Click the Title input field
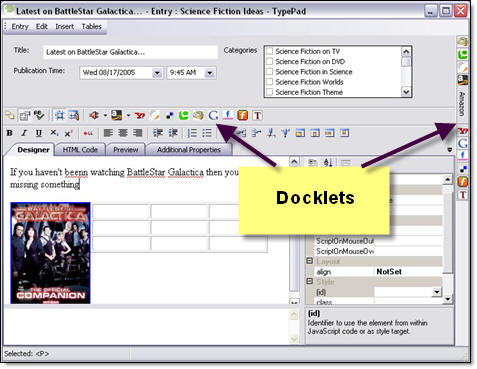 [130, 52]
